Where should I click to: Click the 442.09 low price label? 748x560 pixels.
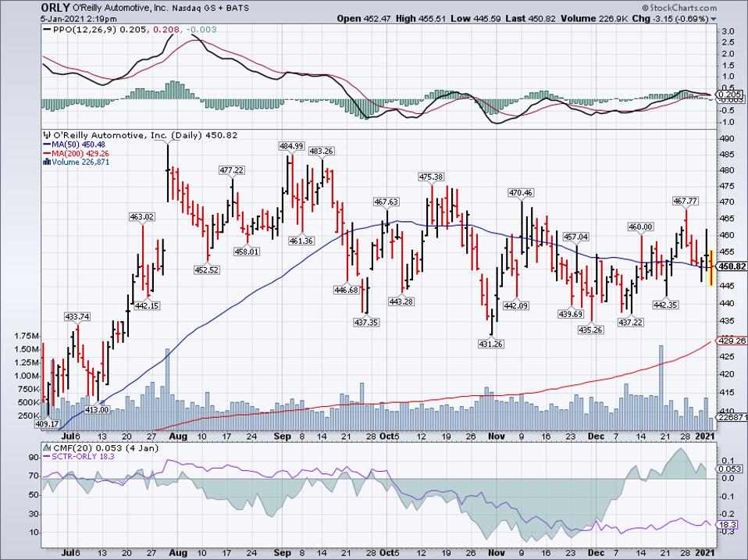pos(516,305)
